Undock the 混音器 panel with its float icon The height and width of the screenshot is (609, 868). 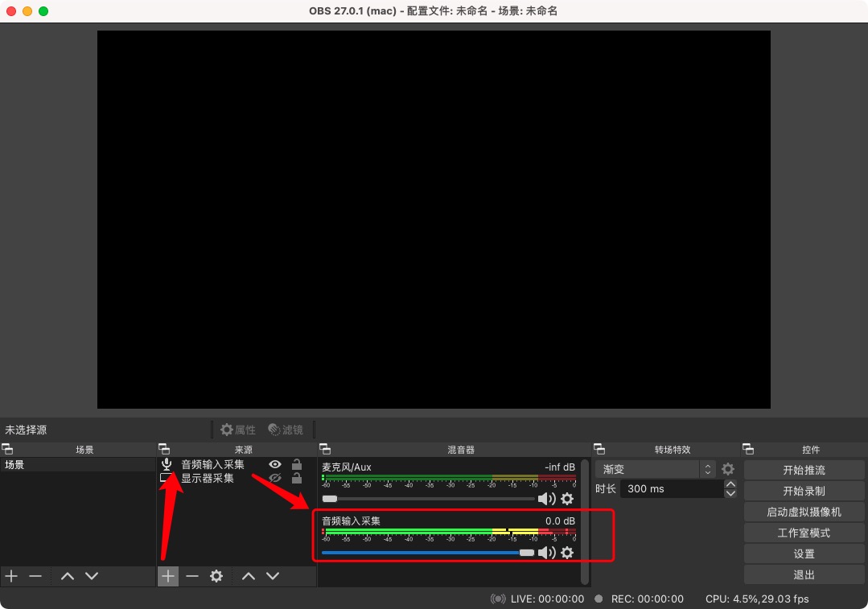[x=324, y=450]
